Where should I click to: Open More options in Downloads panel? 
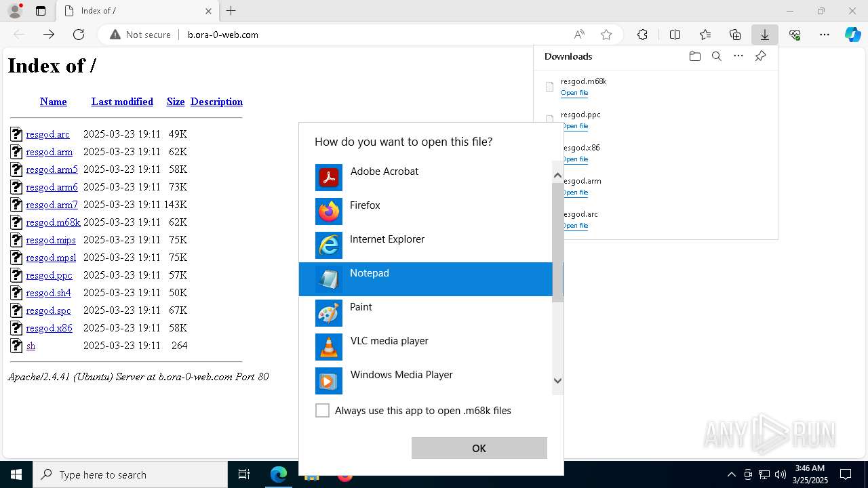[738, 56]
